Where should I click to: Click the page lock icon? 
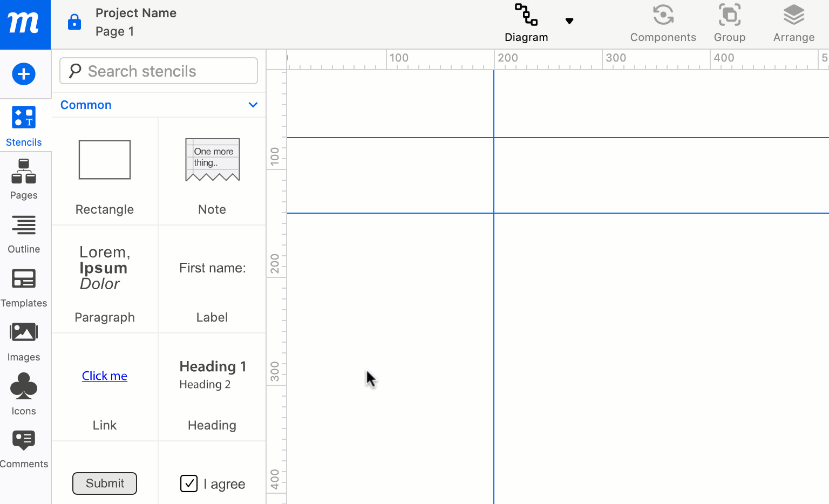(x=74, y=22)
